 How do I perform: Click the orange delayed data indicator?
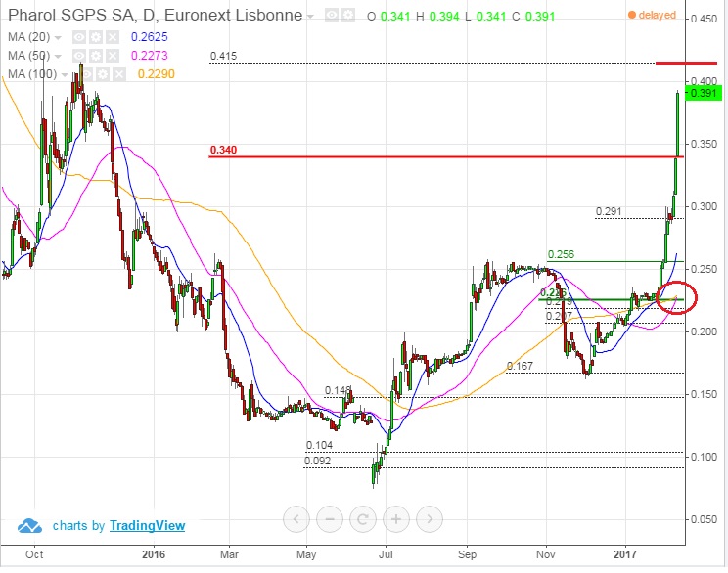[x=652, y=15]
